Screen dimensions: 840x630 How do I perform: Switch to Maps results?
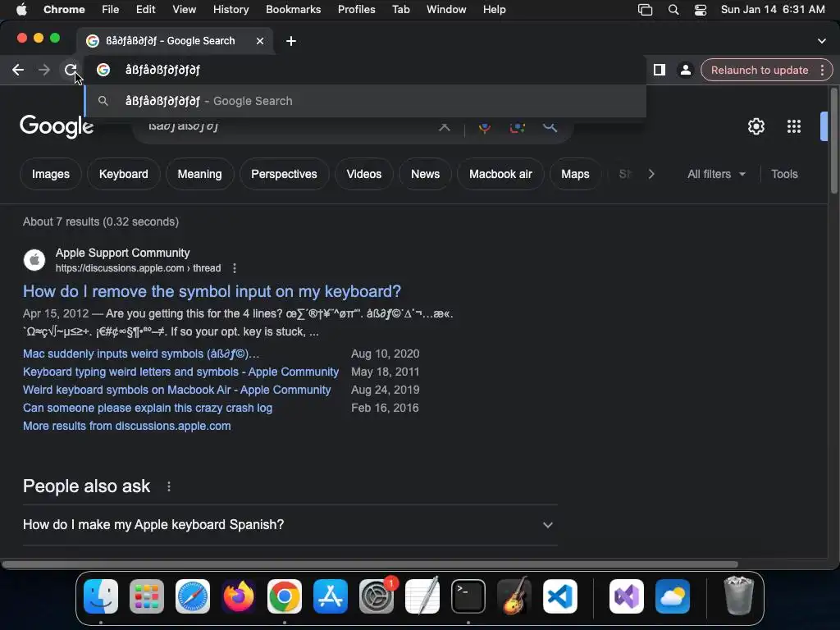[575, 174]
